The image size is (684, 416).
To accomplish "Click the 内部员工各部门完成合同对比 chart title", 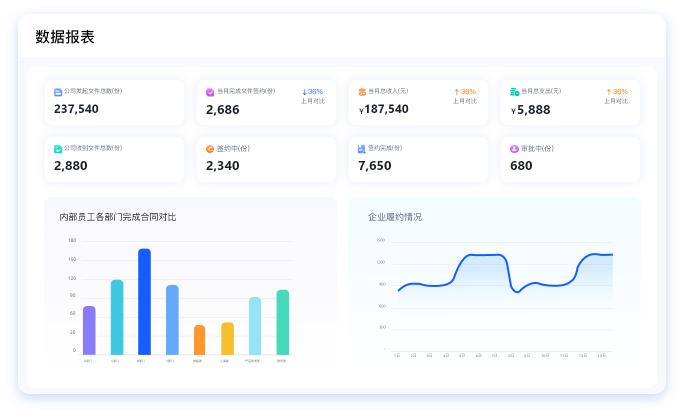I will click(x=118, y=217).
